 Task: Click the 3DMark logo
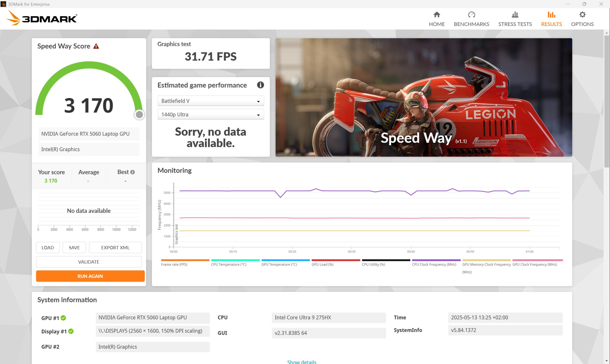42,18
